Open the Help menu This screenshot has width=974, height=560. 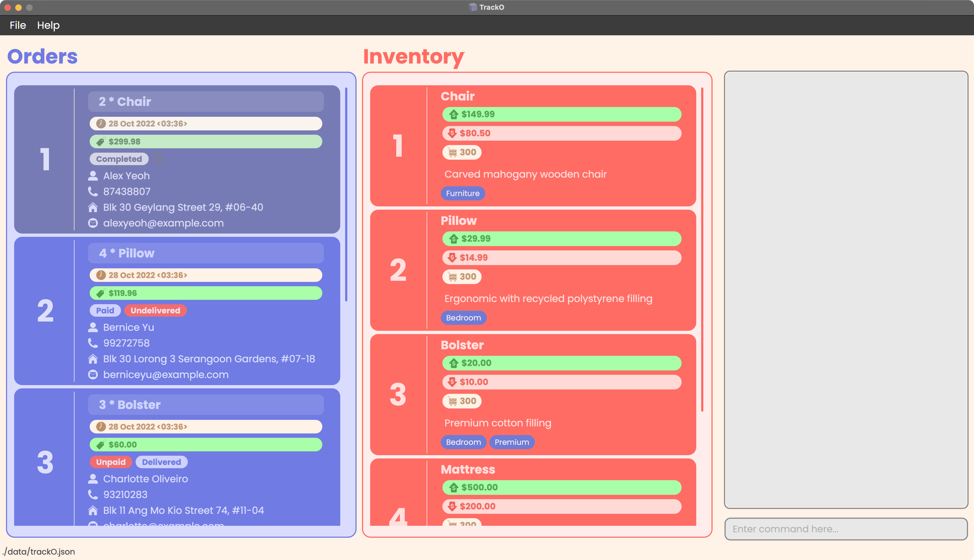(48, 25)
